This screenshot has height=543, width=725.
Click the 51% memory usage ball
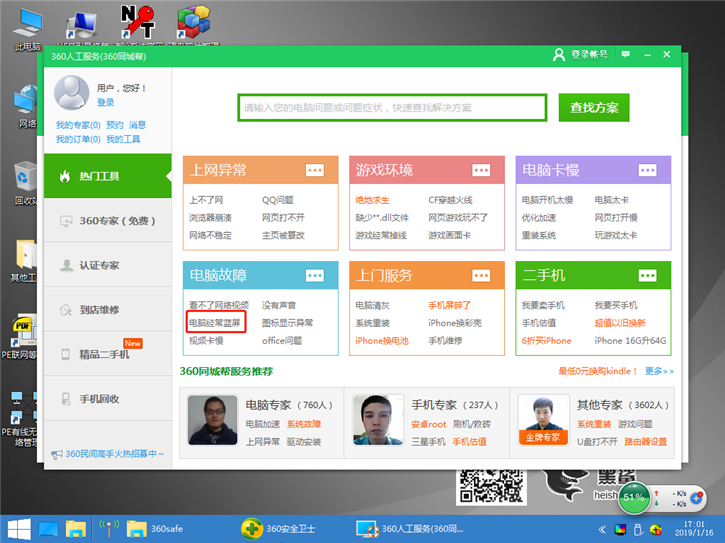(634, 498)
